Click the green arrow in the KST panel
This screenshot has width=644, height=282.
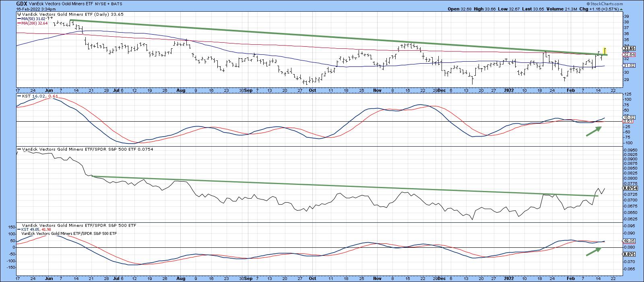593,132
